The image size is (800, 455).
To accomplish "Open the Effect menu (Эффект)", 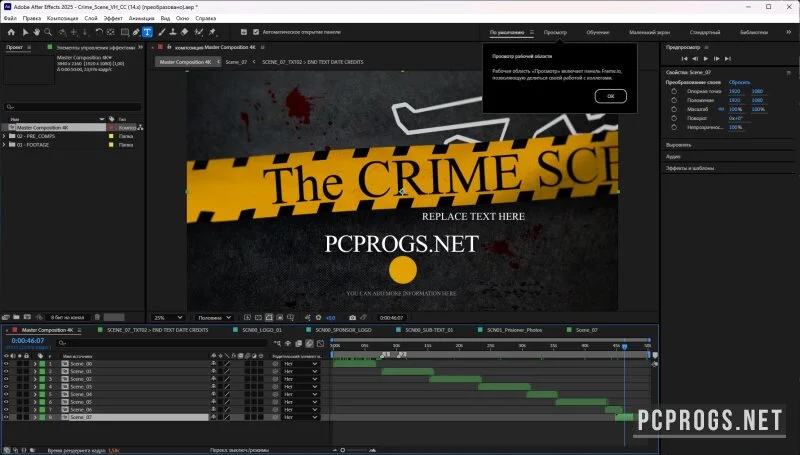I will tap(113, 18).
